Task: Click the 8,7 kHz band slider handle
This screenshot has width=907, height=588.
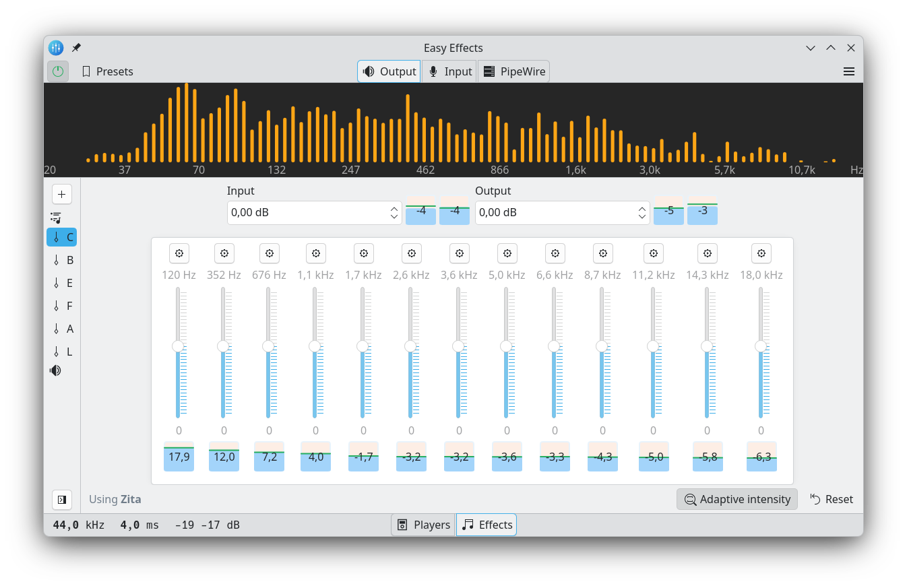Action: [x=602, y=346]
